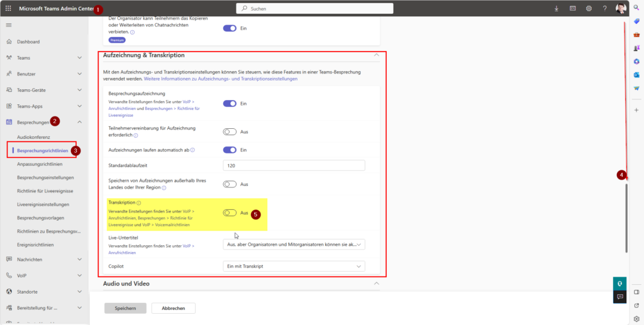Image resolution: width=644 pixels, height=325 pixels.
Task: Open Copilot dropdown
Action: pyautogui.click(x=294, y=267)
